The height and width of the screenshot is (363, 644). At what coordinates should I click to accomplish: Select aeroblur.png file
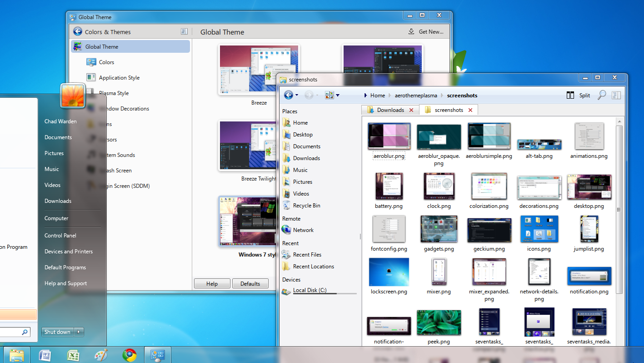coord(389,141)
